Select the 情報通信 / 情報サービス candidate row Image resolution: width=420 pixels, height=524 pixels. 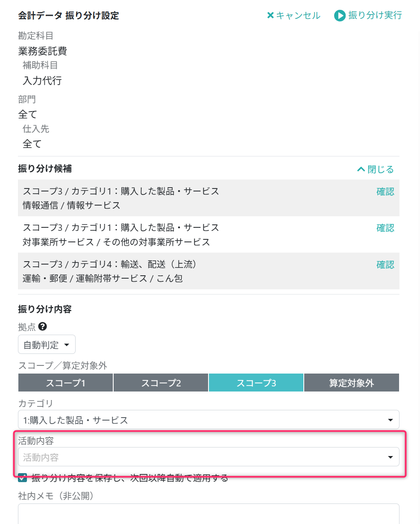pos(171,198)
